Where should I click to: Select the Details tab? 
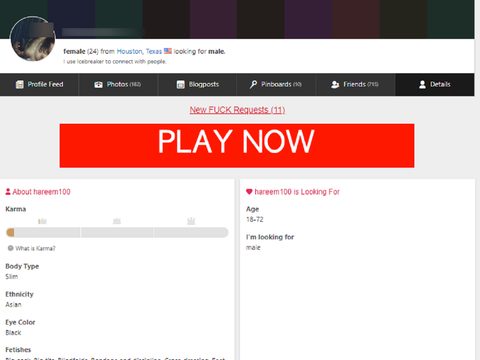(x=435, y=84)
